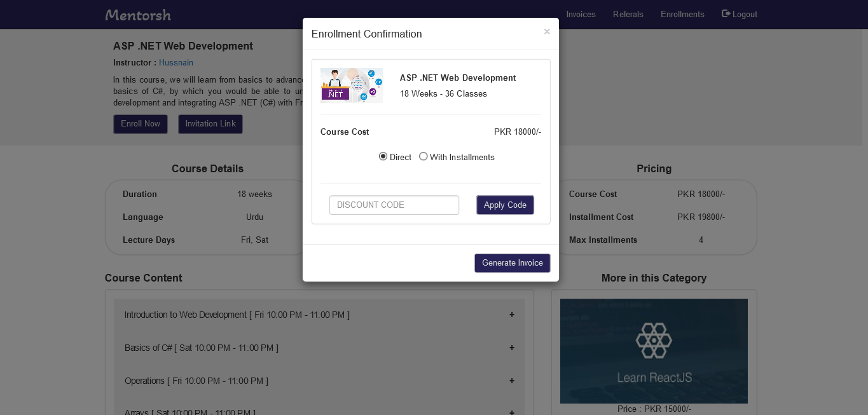Open the Invoices menu item
The image size is (868, 415).
(581, 14)
